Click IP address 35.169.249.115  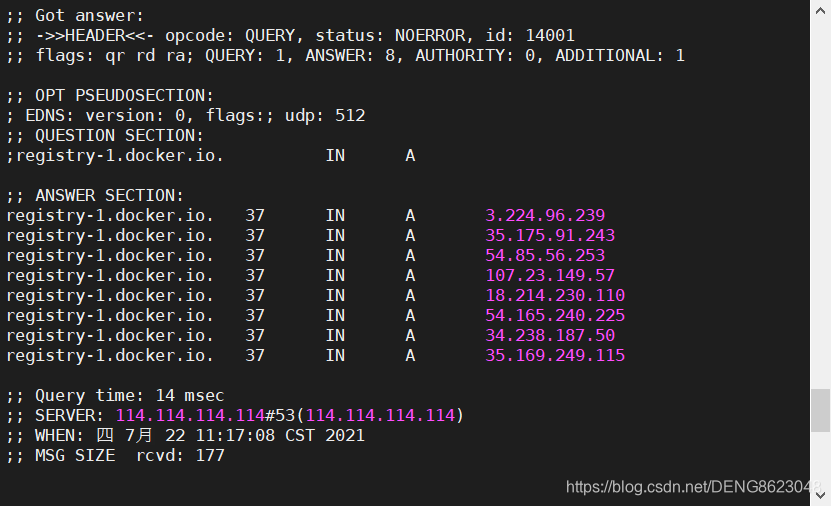point(555,356)
